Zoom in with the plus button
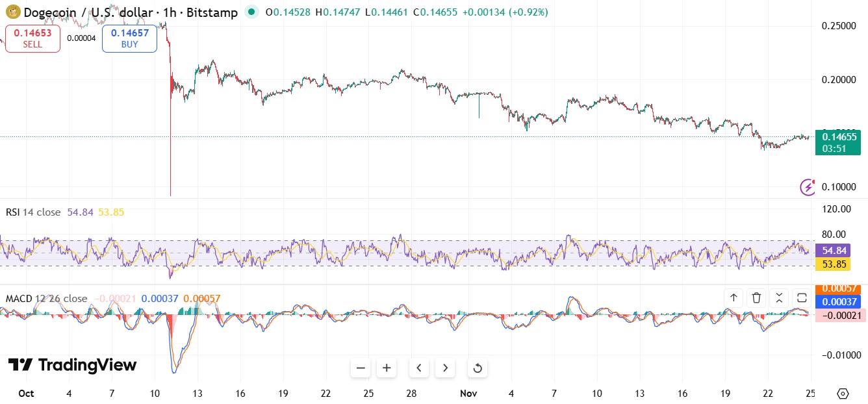 [x=387, y=368]
